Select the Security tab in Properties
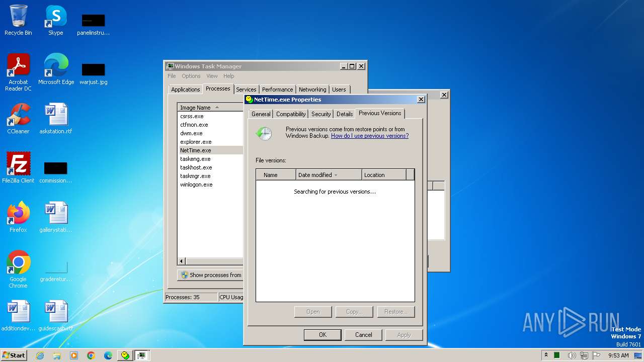 321,114
